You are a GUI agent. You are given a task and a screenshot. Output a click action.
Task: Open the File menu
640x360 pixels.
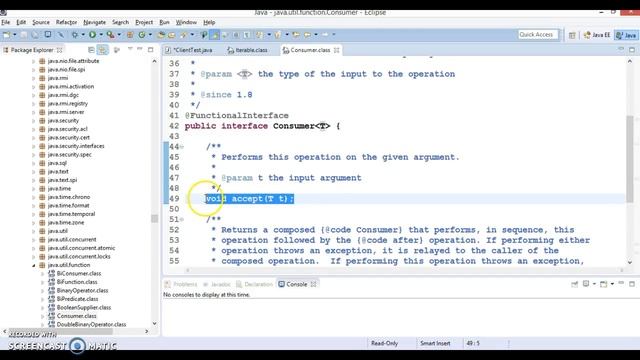click(x=6, y=22)
